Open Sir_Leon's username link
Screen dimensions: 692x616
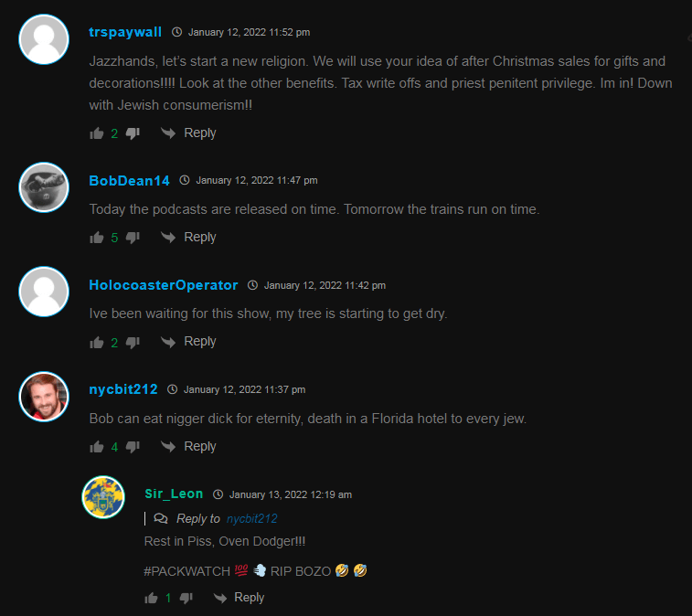(x=174, y=494)
